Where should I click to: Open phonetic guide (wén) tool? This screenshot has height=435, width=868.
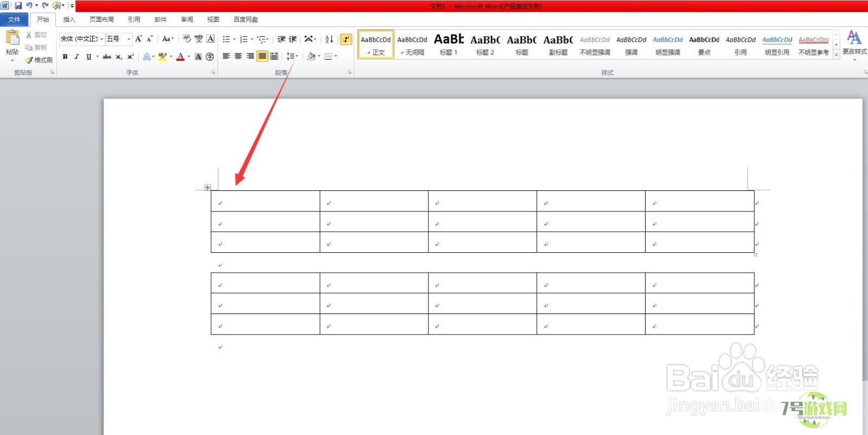pyautogui.click(x=199, y=39)
